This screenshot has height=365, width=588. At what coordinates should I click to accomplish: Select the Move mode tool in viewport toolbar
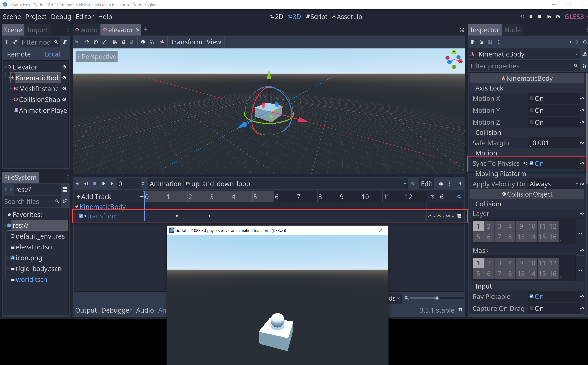87,42
